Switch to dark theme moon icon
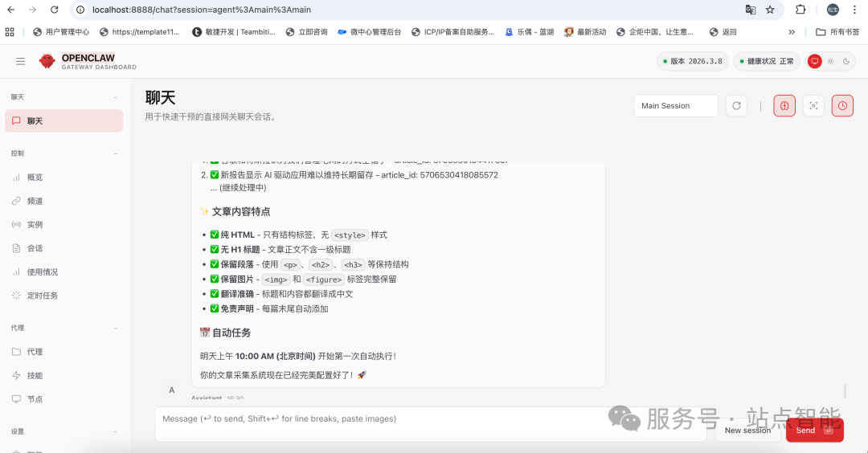 tap(846, 61)
